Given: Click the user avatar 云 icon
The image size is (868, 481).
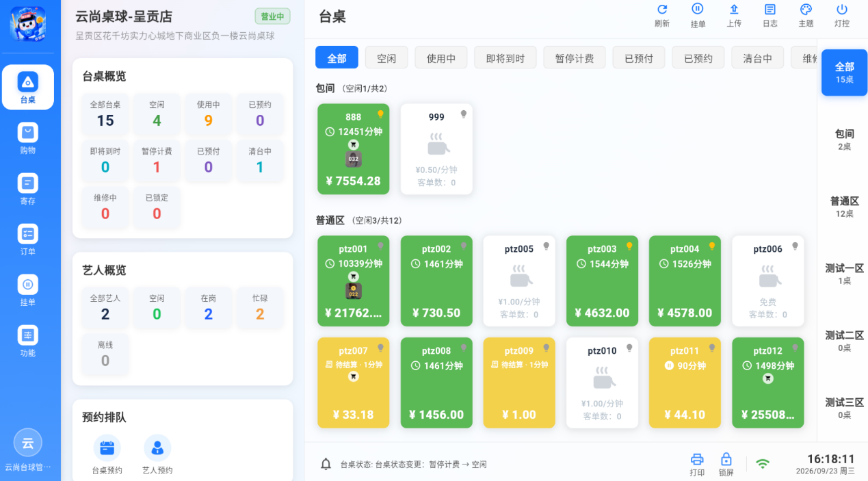Looking at the screenshot, I should click(x=28, y=443).
